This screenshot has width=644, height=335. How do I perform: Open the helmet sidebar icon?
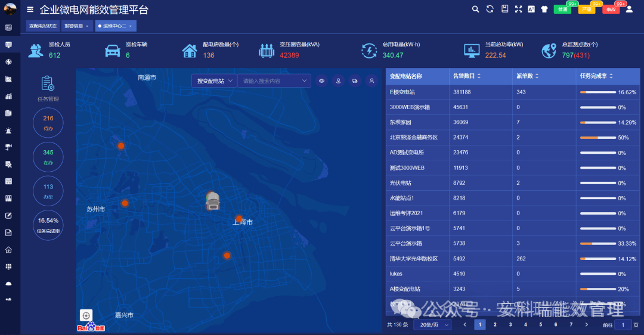click(8, 284)
